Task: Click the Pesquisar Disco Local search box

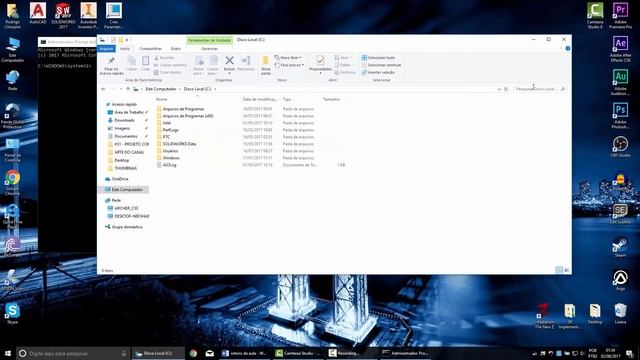Action: tap(540, 89)
